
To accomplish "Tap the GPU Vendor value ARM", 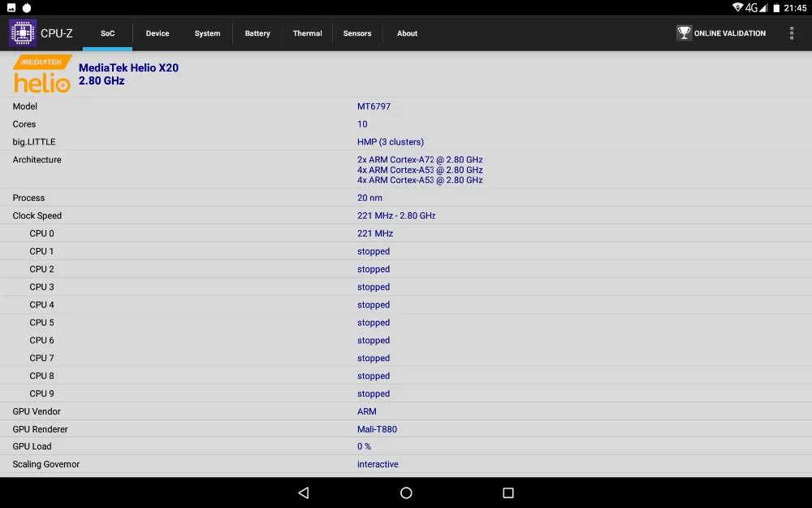I will tap(367, 411).
